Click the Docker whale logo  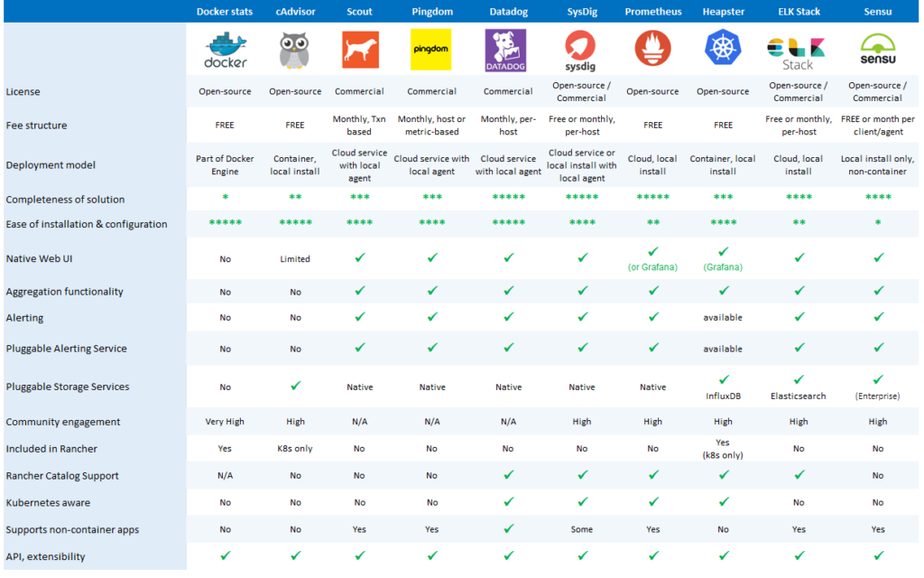[225, 50]
